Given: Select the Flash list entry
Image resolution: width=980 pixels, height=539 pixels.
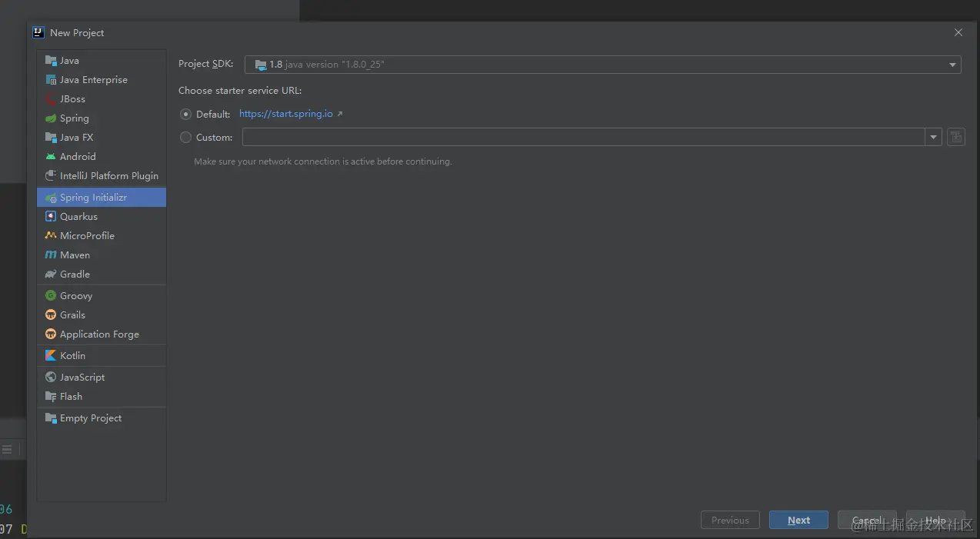Looking at the screenshot, I should click(x=102, y=397).
